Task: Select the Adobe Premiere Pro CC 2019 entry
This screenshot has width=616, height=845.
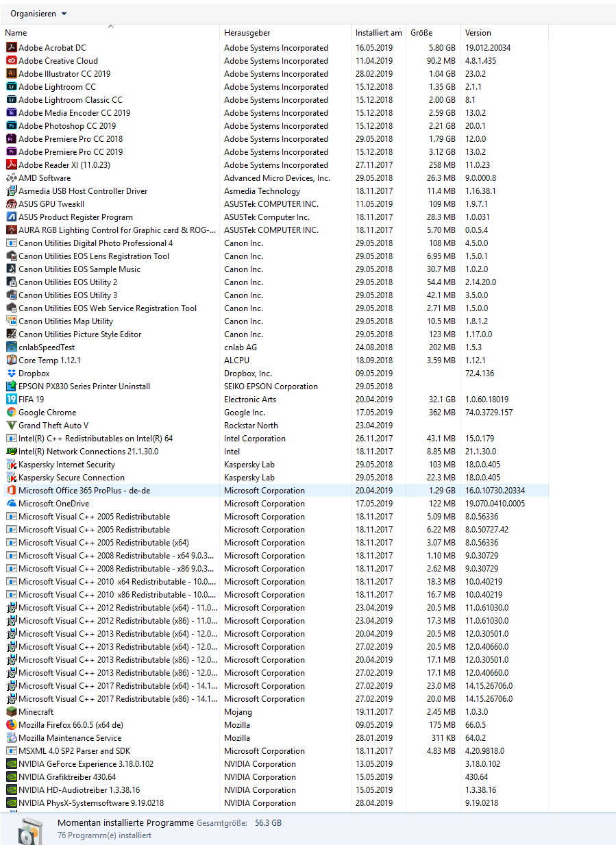Action: click(71, 152)
